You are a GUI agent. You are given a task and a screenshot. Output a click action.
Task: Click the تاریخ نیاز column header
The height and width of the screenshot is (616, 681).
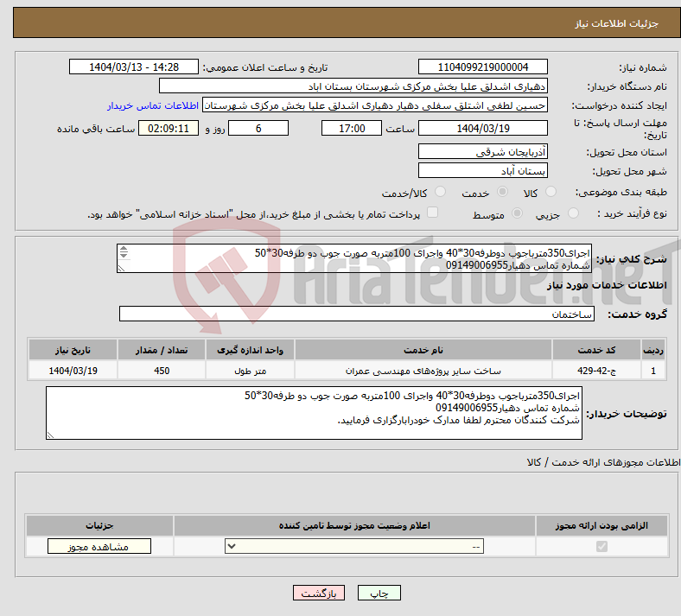73,350
